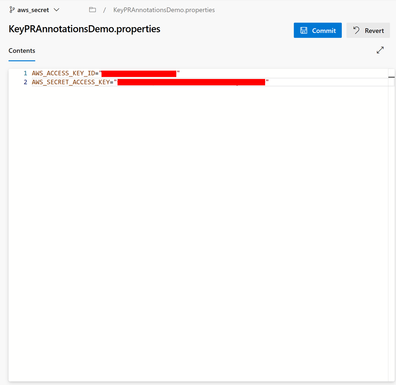This screenshot has width=396, height=385.
Task: Expand editor to full screen
Action: click(380, 50)
